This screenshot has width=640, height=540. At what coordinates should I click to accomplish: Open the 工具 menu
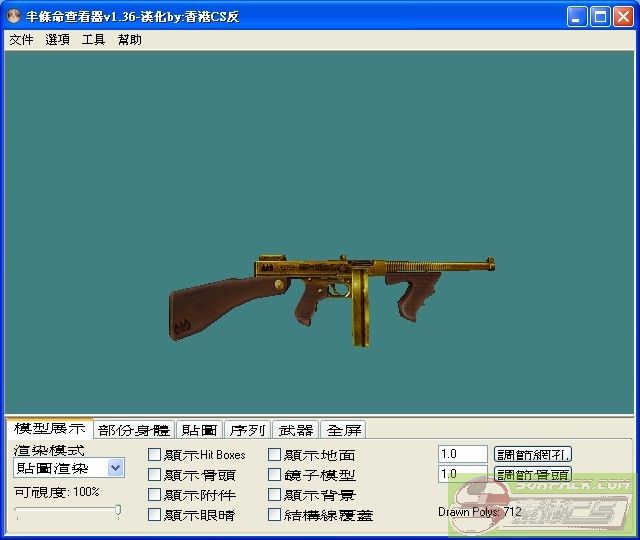[x=93, y=40]
